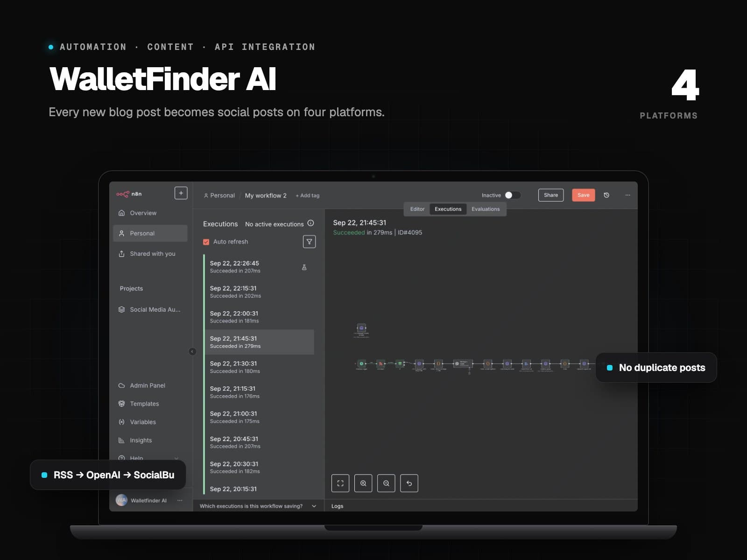Zoom in on the workflow canvas
Viewport: 747px width, 560px height.
[x=363, y=483]
